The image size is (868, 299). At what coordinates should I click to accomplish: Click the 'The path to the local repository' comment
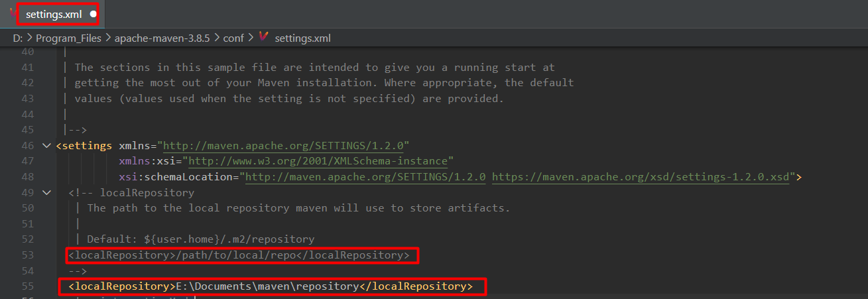point(298,208)
